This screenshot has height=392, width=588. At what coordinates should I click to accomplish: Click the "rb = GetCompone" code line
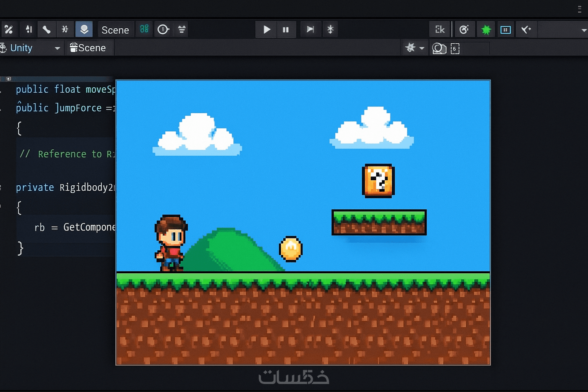tap(75, 227)
